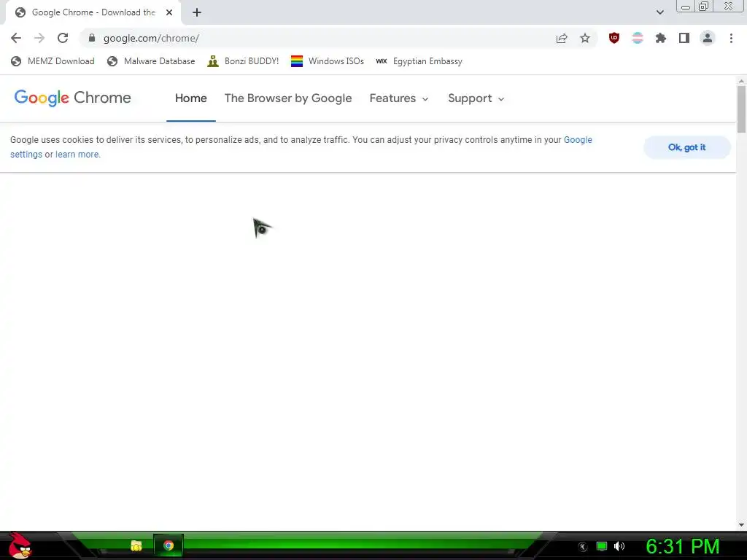The height and width of the screenshot is (560, 747).
Task: Reload the page with the refresh icon
Action: click(63, 38)
